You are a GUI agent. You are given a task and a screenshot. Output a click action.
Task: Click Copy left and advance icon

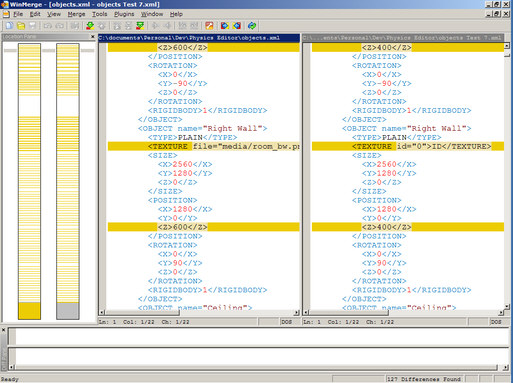click(x=194, y=26)
